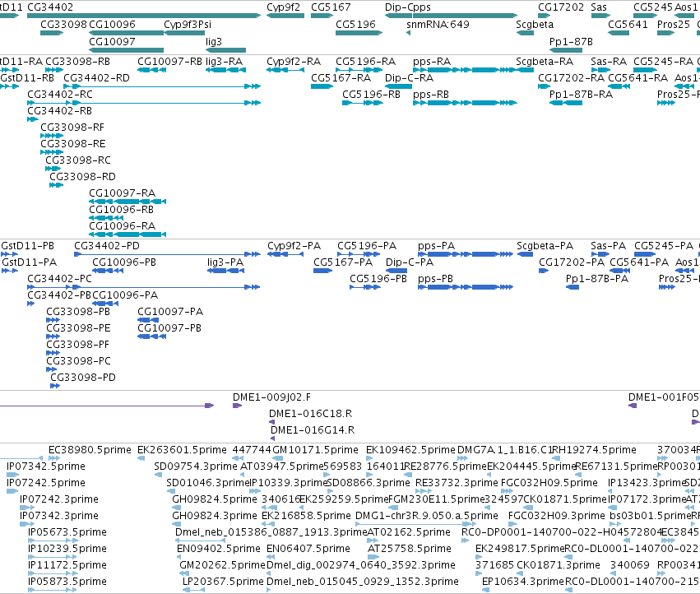Click transcript Cyp9f2-RA glyph
Screen dimensions: 700x594
pos(285,70)
